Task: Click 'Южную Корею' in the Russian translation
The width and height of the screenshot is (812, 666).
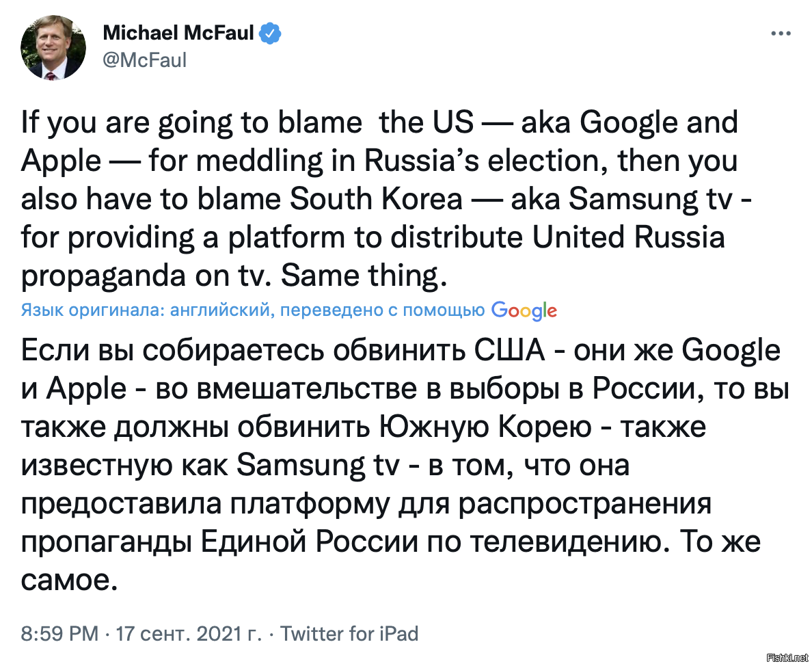Action: tap(485, 427)
